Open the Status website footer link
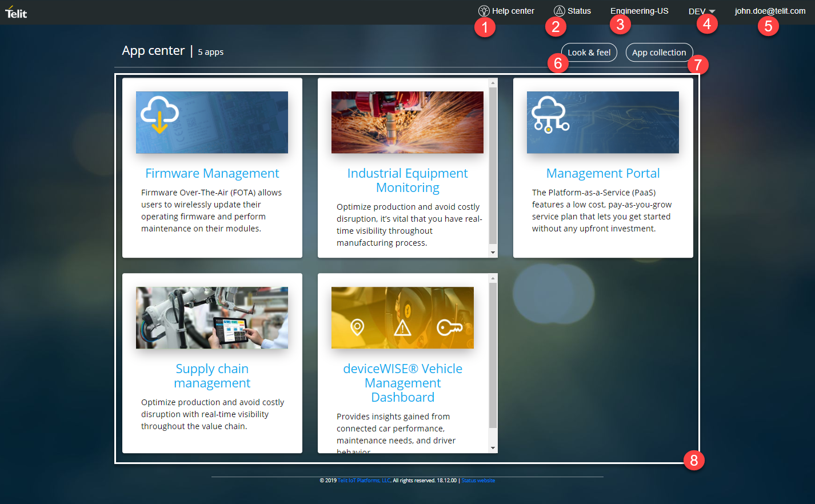The image size is (815, 504). pos(478,481)
